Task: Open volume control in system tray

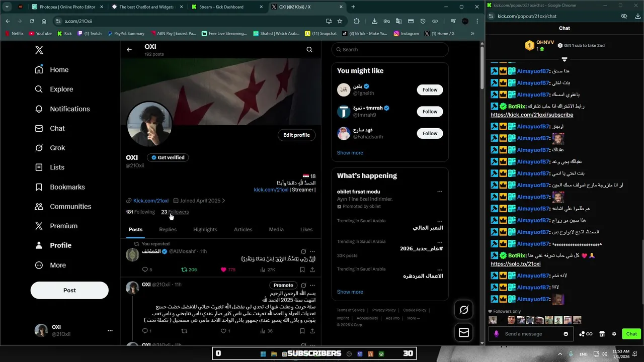Action: 603,354
